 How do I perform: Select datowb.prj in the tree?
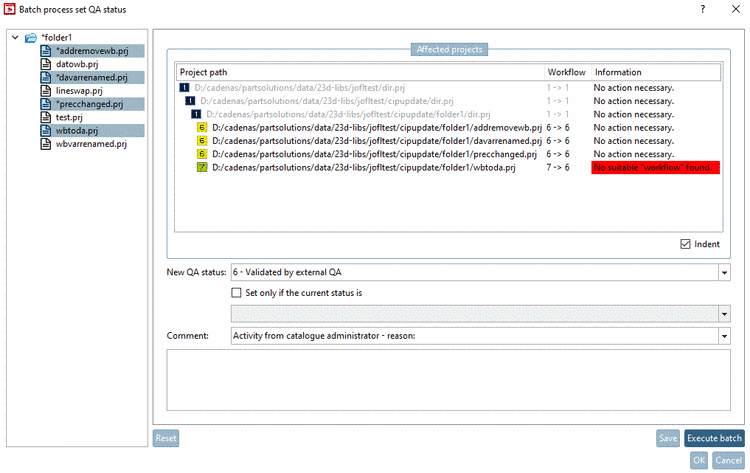click(77, 64)
